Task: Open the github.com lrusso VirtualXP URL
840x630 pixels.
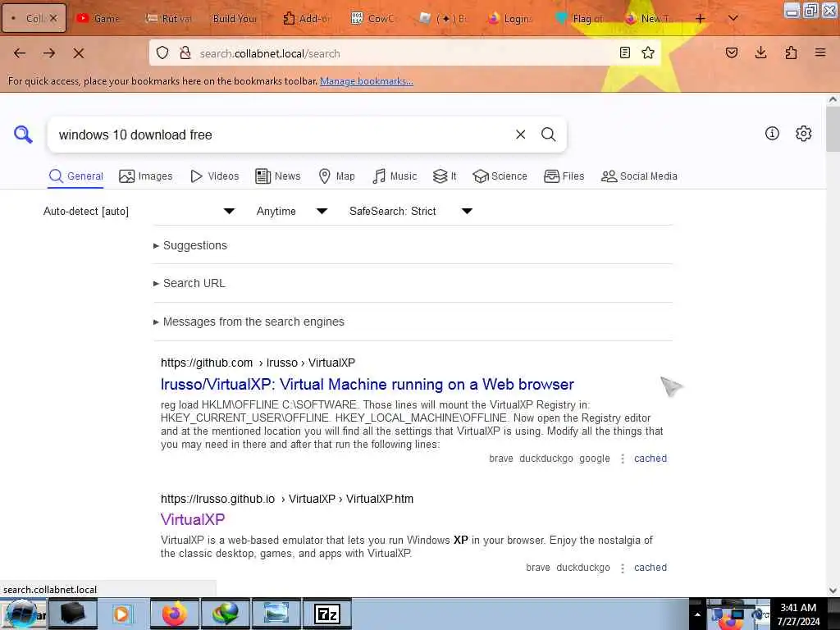Action: point(258,363)
